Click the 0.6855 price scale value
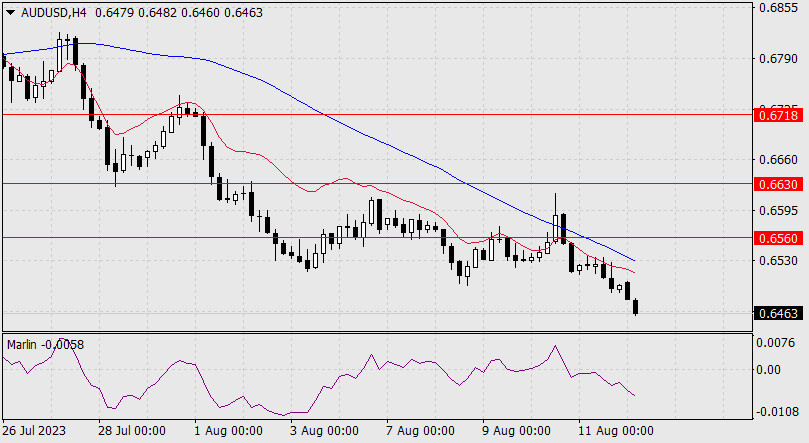809x443 pixels. pyautogui.click(x=778, y=8)
